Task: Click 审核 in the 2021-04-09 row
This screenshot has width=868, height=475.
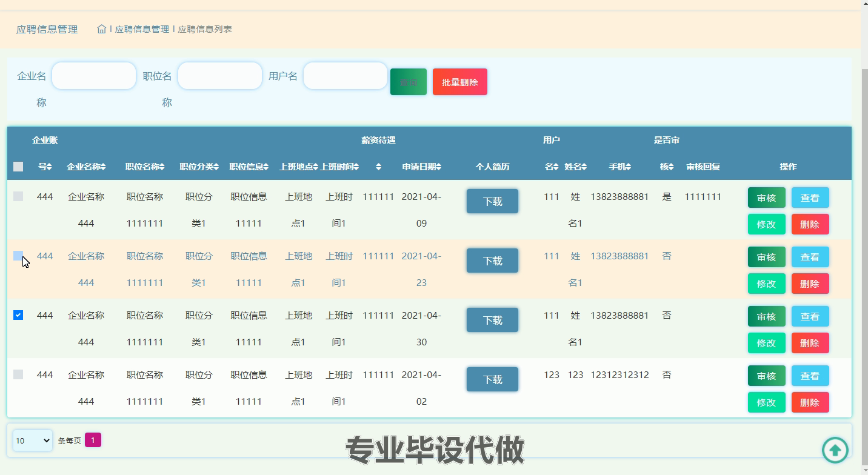Action: point(767,198)
